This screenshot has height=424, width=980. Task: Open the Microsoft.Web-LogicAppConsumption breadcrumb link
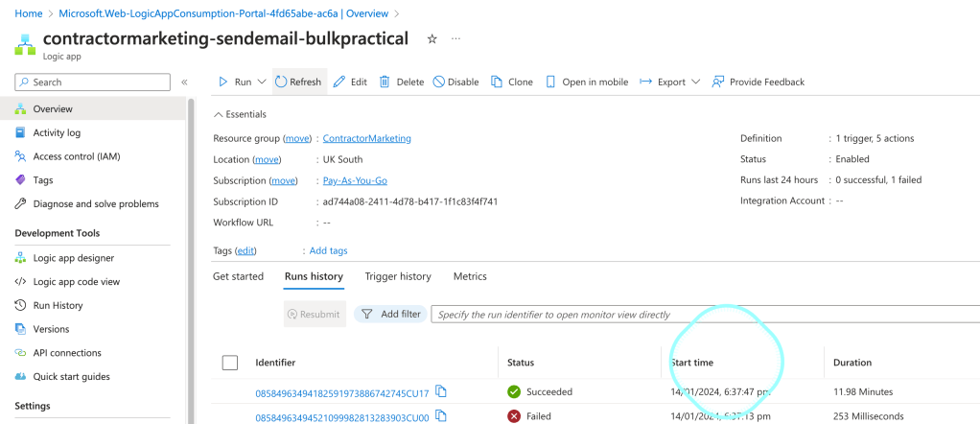223,13
